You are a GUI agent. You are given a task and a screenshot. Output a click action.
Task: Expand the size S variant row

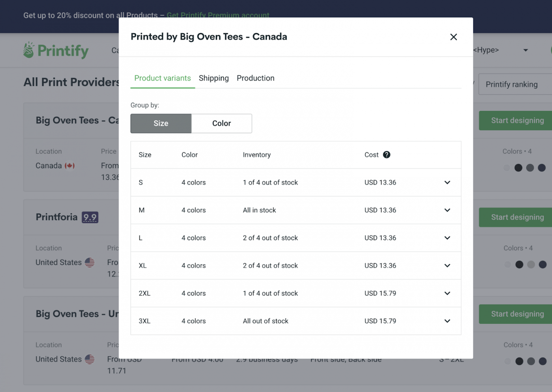447,182
